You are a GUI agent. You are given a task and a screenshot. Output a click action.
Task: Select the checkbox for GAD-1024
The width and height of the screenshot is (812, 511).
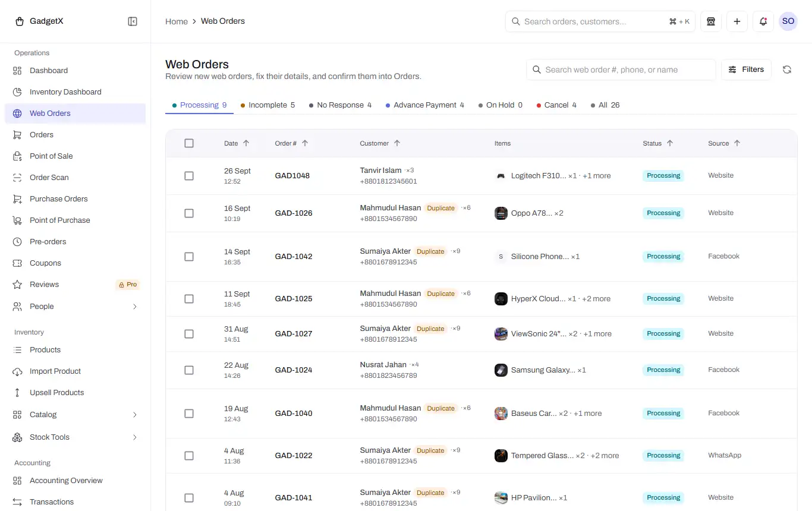[189, 370]
